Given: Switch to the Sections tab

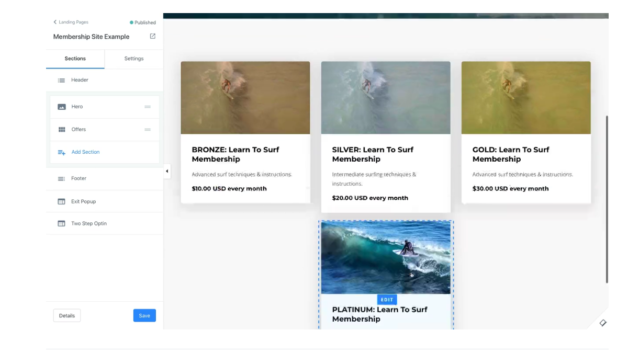Looking at the screenshot, I should (75, 59).
